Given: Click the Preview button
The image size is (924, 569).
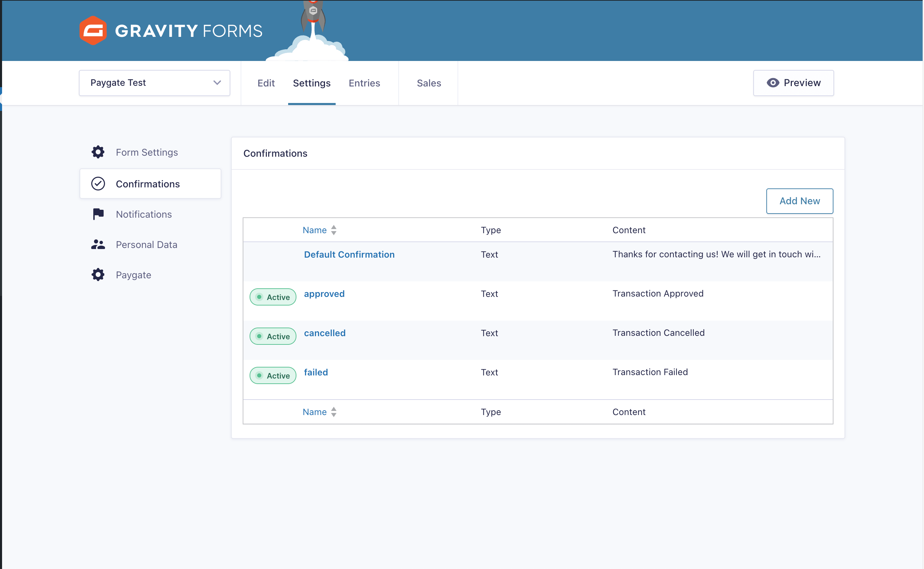Looking at the screenshot, I should (x=794, y=83).
